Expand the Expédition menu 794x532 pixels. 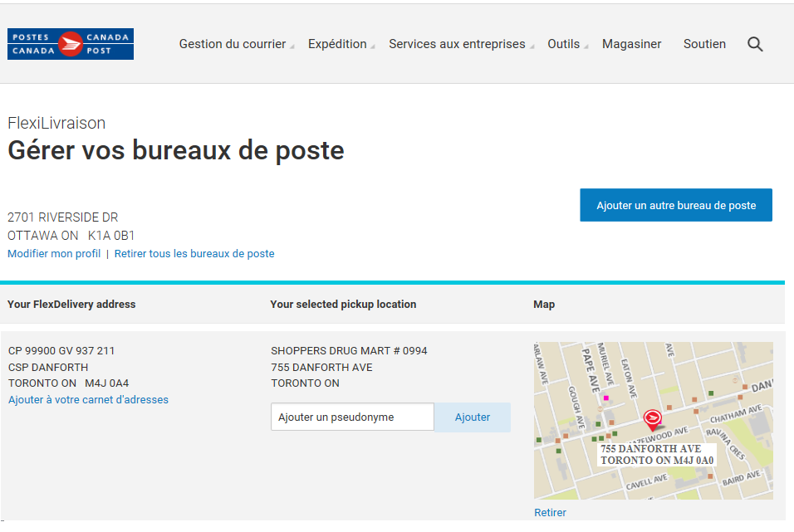pyautogui.click(x=341, y=44)
